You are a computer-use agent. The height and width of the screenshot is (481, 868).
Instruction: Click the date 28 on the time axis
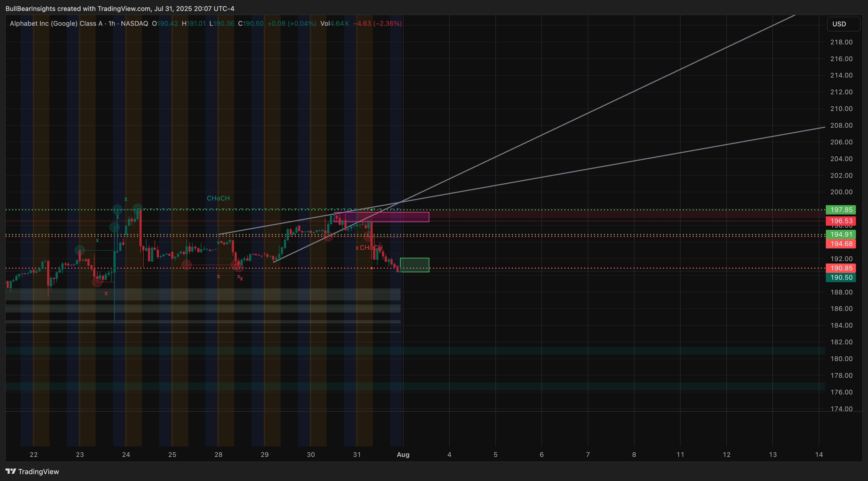(218, 455)
